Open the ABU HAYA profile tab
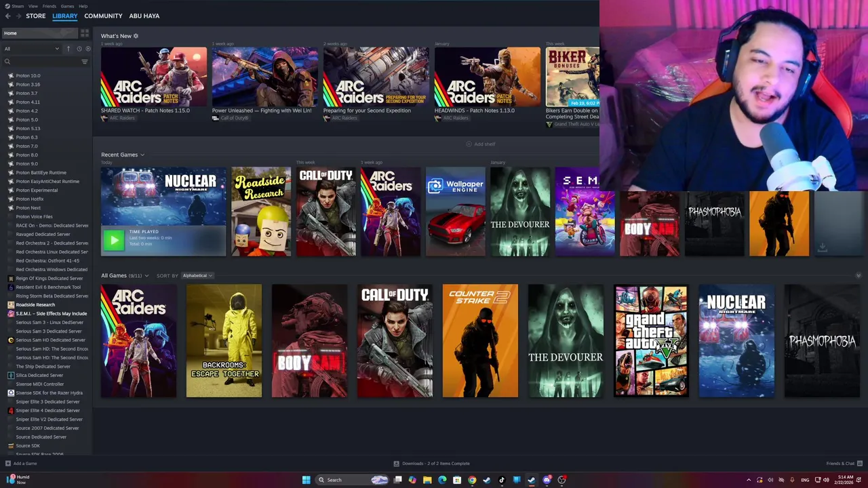 [144, 16]
